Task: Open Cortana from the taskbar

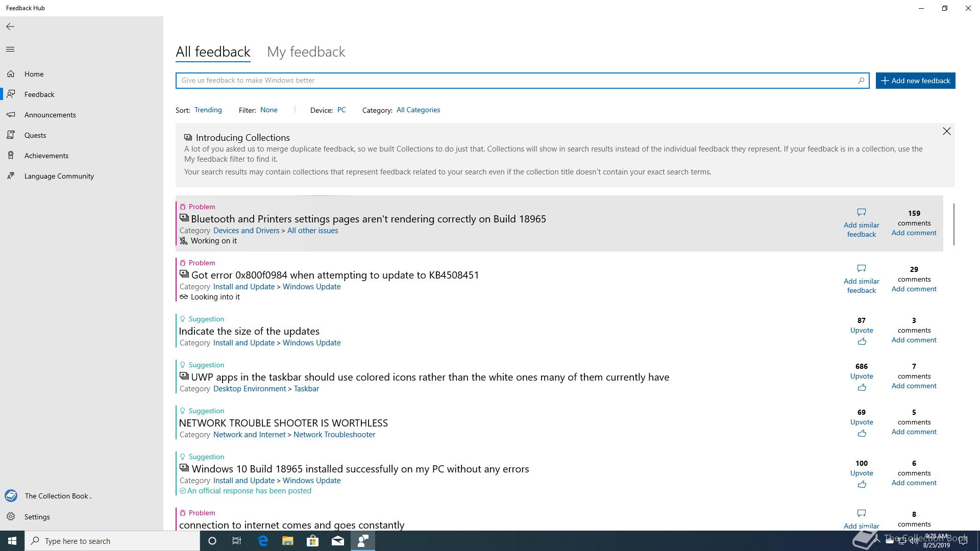Action: [212, 541]
